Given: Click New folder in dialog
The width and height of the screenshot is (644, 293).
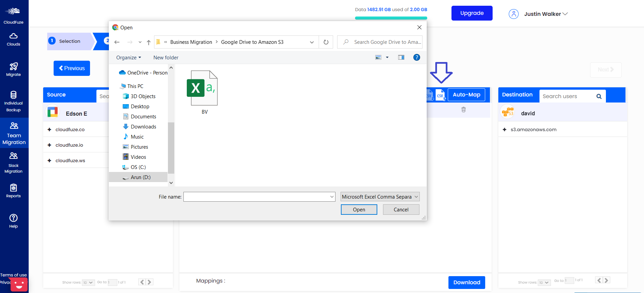Looking at the screenshot, I should 166,58.
